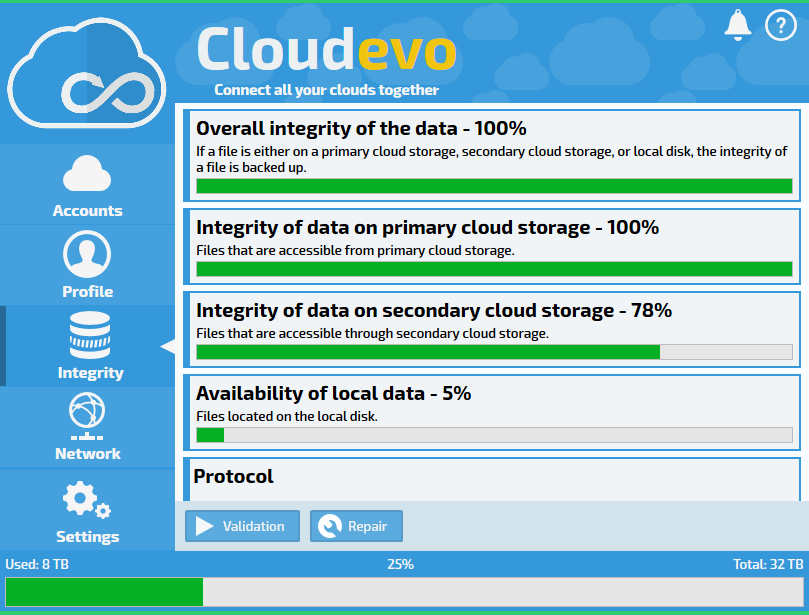Image resolution: width=809 pixels, height=615 pixels.
Task: Open Settings via the gears icon
Action: [x=87, y=499]
